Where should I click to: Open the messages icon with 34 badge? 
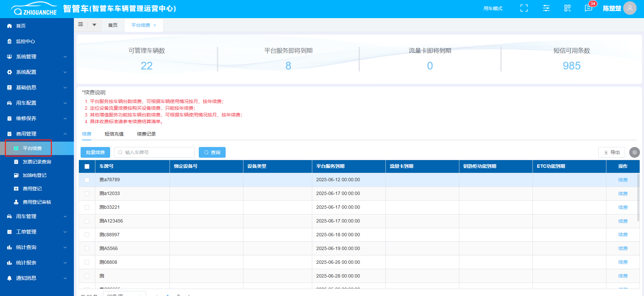point(588,8)
